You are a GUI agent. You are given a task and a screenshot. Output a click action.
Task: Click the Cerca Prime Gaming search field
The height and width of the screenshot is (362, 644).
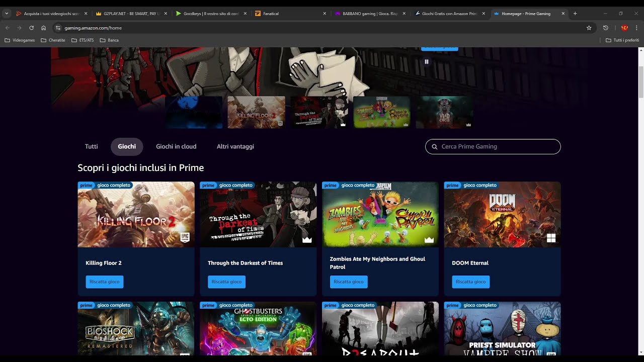click(493, 147)
